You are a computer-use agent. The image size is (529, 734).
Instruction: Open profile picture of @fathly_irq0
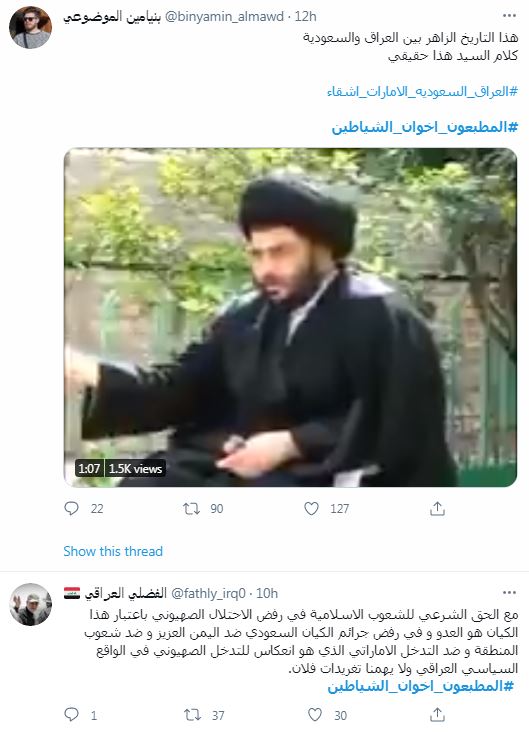click(30, 604)
